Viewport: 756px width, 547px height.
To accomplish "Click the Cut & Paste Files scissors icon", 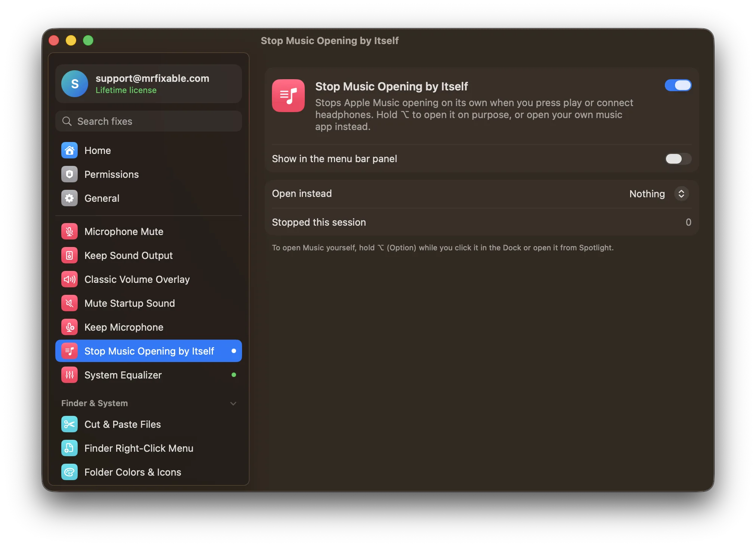I will [x=69, y=424].
